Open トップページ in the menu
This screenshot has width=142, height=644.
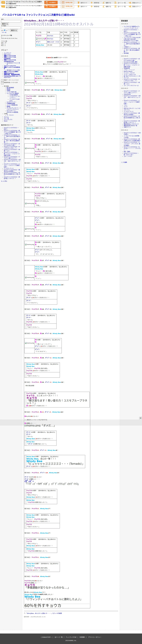[x=8, y=53]
